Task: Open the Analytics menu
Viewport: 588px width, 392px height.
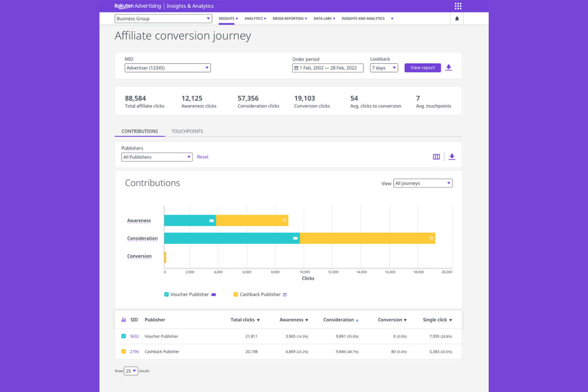Action: click(255, 19)
